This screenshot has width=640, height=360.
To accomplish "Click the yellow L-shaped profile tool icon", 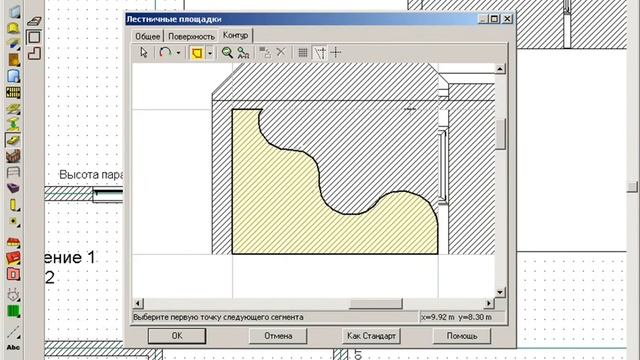I will coord(13,204).
